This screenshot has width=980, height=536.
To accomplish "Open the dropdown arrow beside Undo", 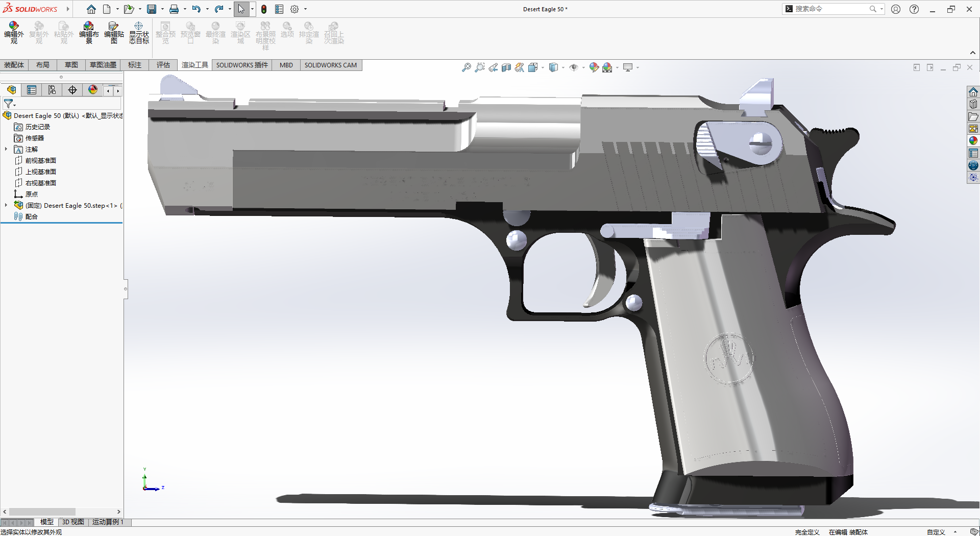I will pyautogui.click(x=207, y=9).
